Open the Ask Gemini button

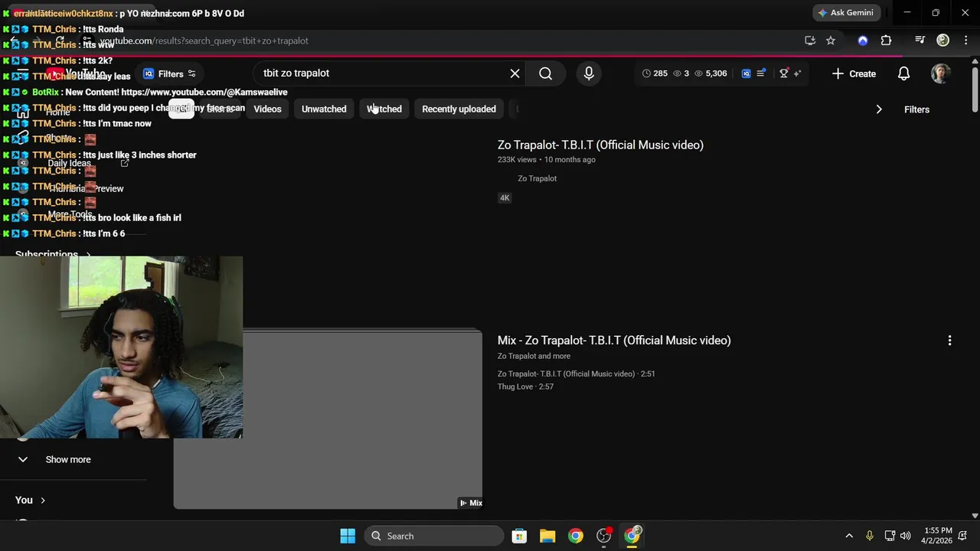pyautogui.click(x=846, y=13)
